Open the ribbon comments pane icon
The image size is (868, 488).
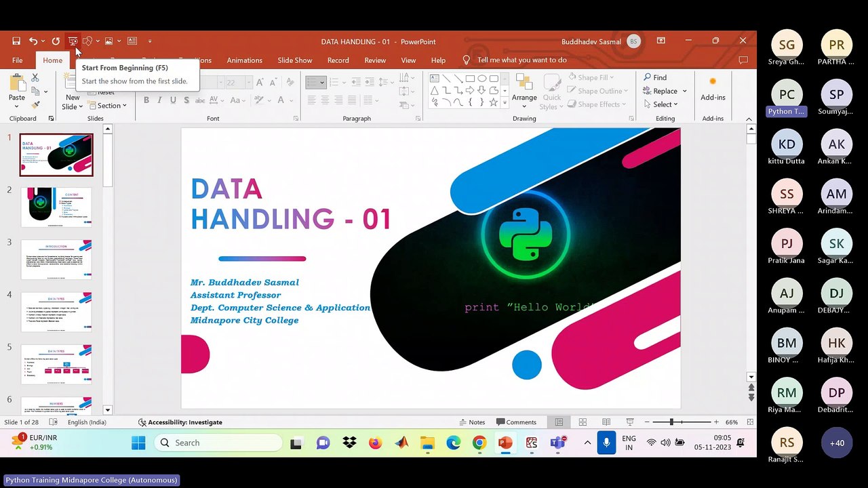(x=743, y=60)
